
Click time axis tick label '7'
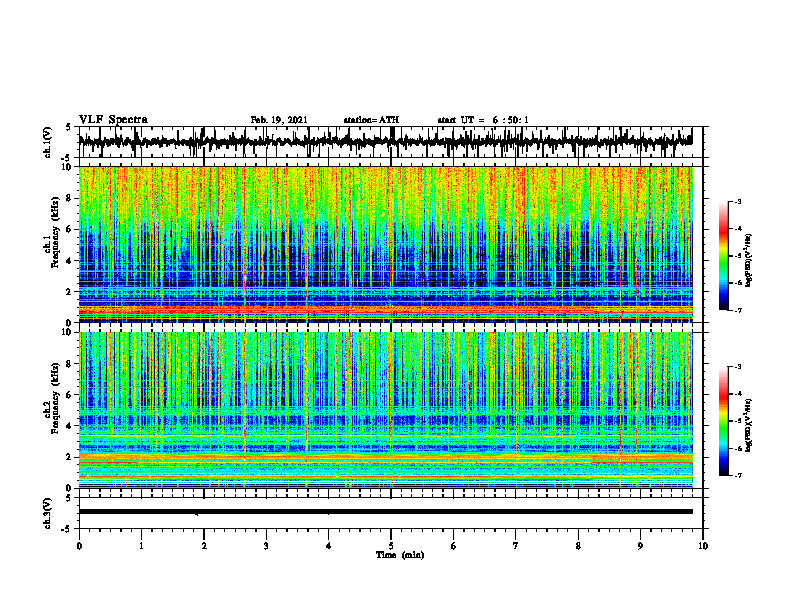[516, 546]
